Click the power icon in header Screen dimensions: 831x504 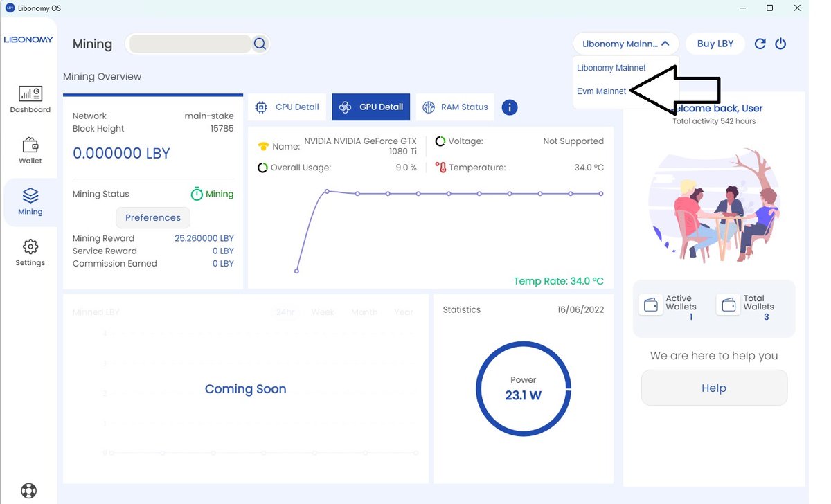click(780, 44)
